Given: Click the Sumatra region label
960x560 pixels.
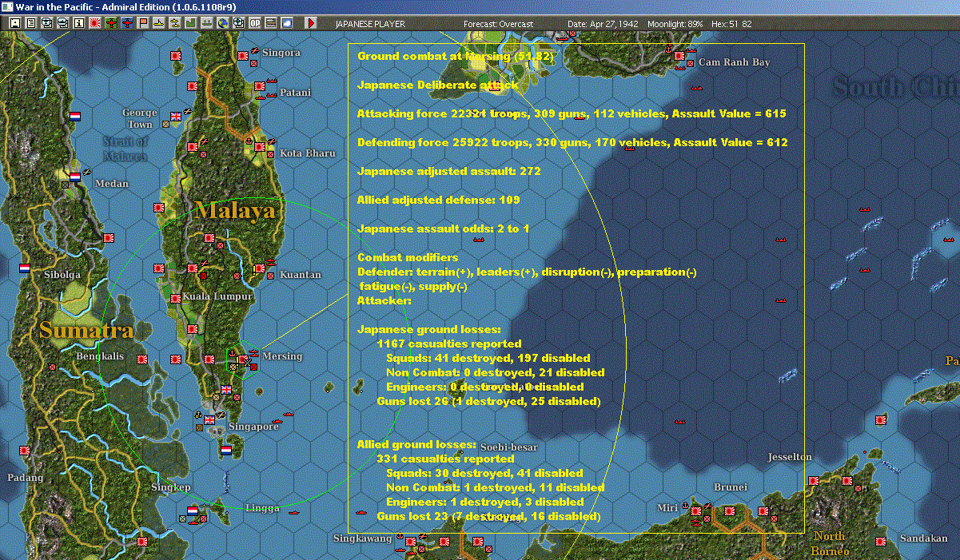Looking at the screenshot, I should click(x=86, y=330).
